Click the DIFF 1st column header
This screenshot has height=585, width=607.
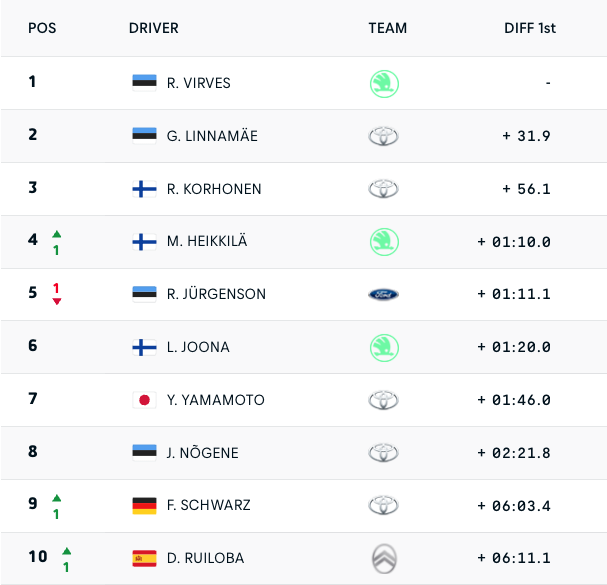(x=529, y=28)
